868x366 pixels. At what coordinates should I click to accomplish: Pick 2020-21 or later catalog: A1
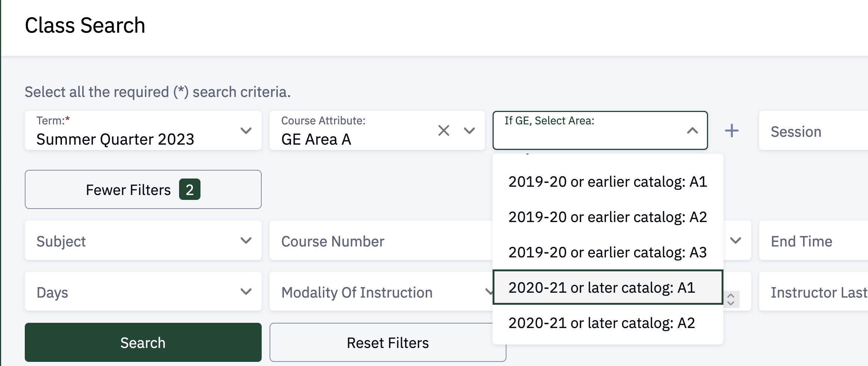[607, 287]
